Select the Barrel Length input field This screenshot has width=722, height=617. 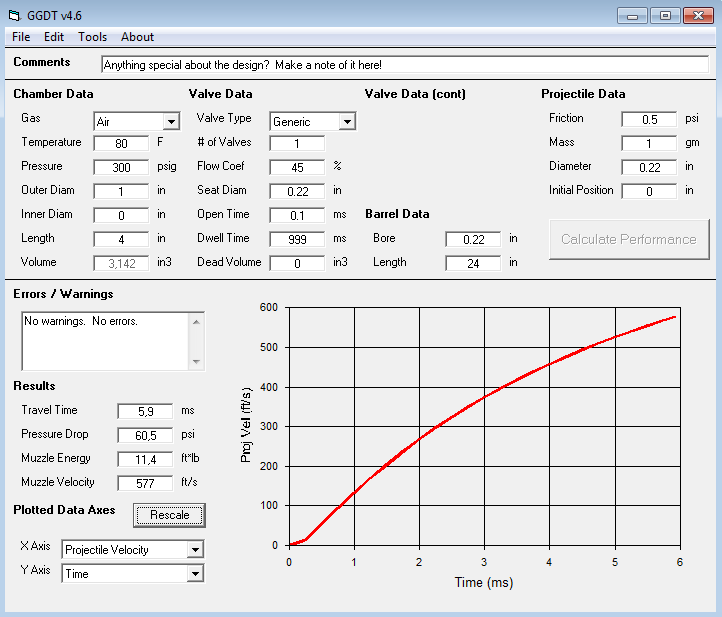click(473, 263)
